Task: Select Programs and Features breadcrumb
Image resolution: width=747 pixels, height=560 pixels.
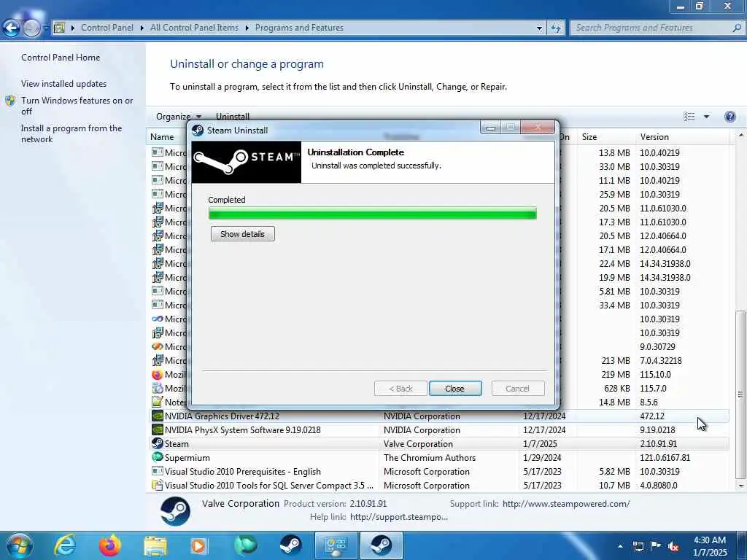Action: 299,28
